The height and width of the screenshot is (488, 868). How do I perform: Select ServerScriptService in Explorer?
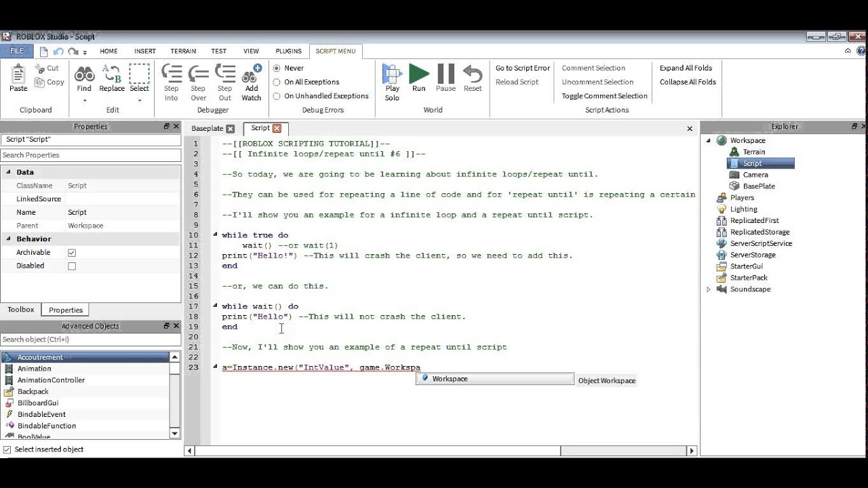click(x=761, y=243)
